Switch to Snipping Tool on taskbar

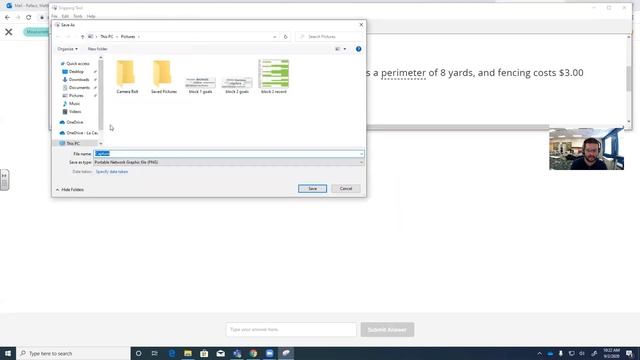click(x=286, y=353)
